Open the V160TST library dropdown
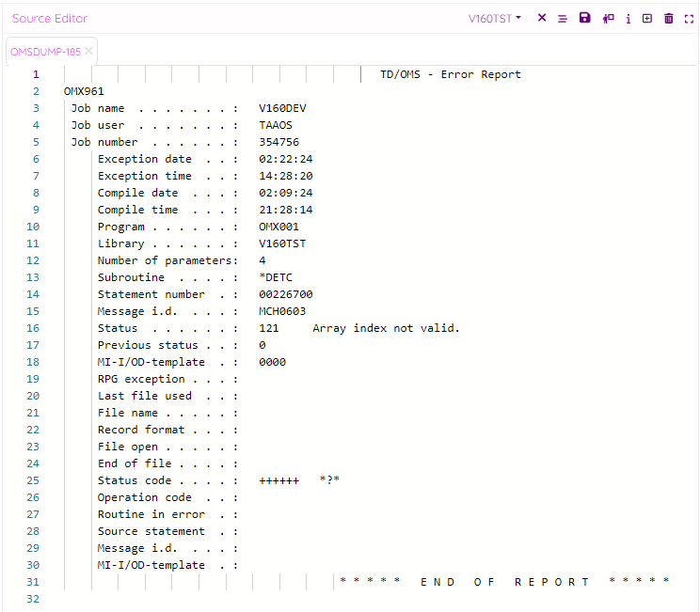Screen dimensions: 700x612 [495, 19]
